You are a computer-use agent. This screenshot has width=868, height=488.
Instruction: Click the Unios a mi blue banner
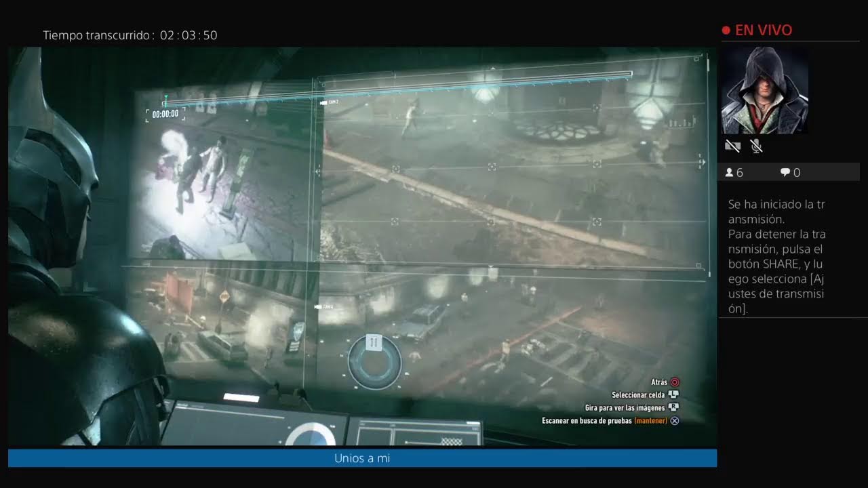coord(362,458)
